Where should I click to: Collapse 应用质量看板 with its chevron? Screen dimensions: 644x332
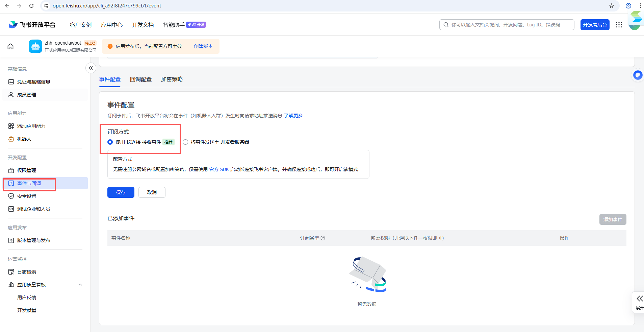click(x=80, y=285)
